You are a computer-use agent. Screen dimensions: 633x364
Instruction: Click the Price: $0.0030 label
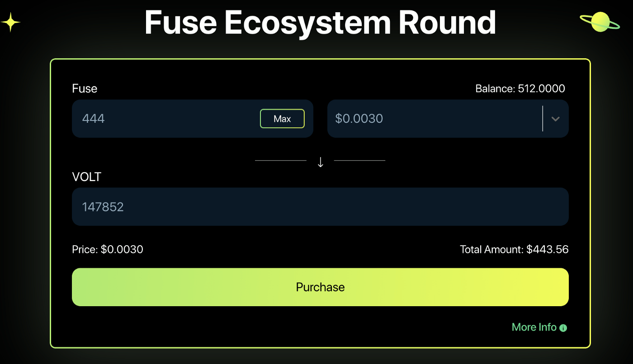107,249
